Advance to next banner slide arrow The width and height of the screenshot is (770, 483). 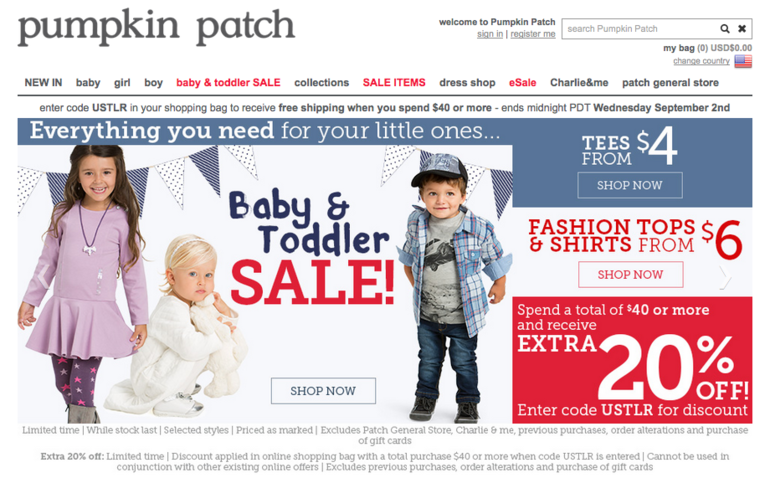coord(725,278)
